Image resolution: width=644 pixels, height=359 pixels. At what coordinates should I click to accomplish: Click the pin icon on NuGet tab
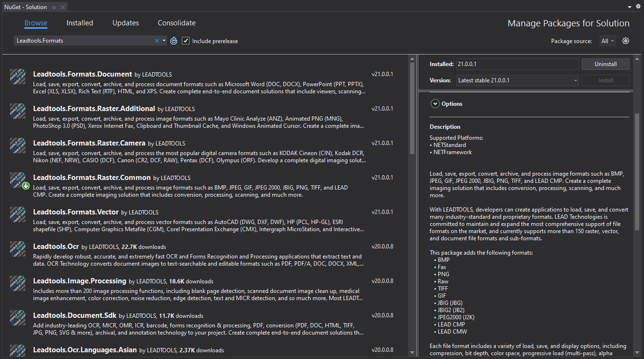pyautogui.click(x=54, y=7)
